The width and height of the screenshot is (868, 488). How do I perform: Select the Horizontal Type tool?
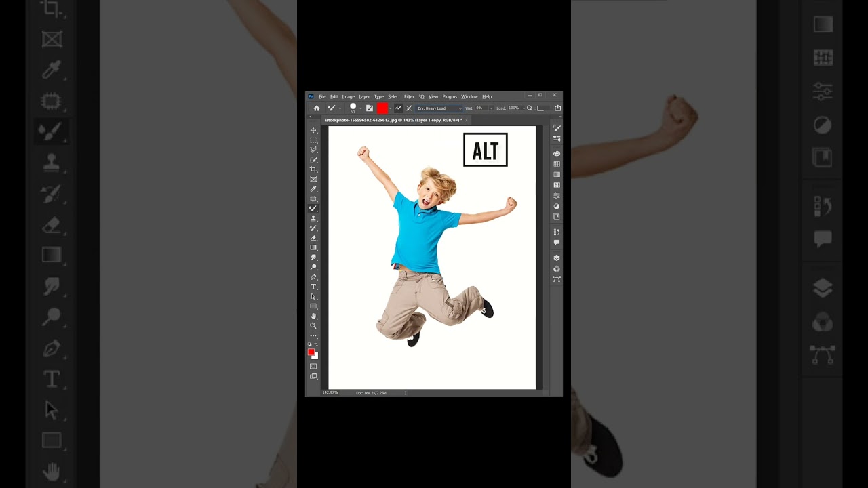tap(313, 287)
